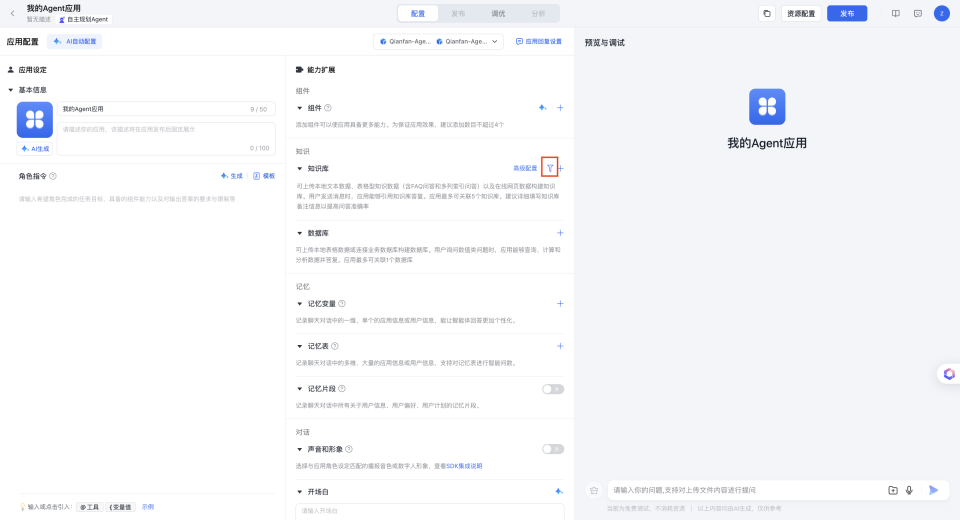Click the 开场白 input field
Viewport: 960px width, 520px height.
click(x=430, y=511)
